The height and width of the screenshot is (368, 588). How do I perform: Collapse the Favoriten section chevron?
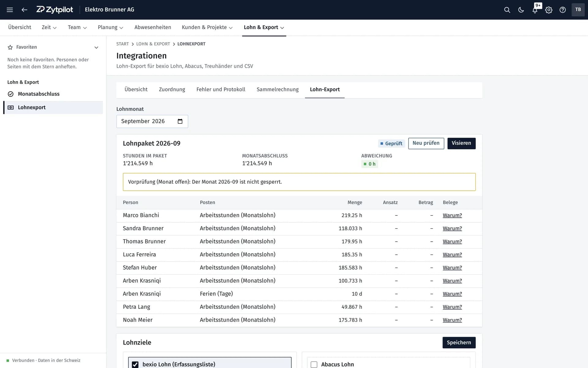click(x=96, y=48)
